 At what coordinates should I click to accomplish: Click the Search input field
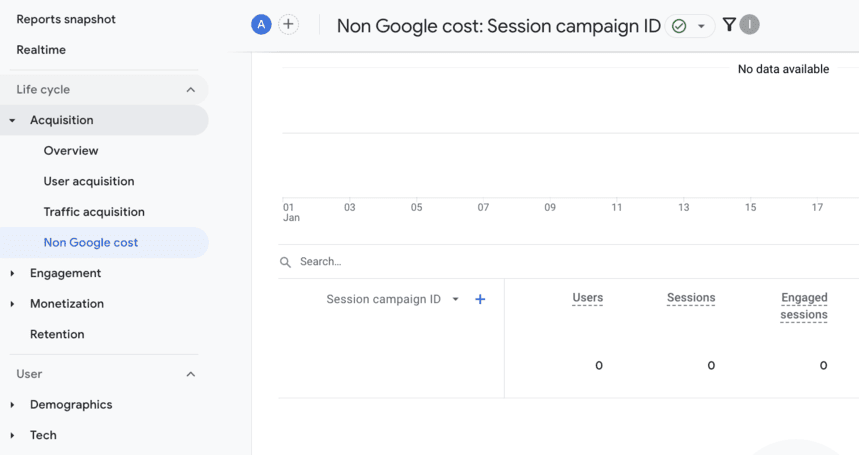[x=500, y=262]
